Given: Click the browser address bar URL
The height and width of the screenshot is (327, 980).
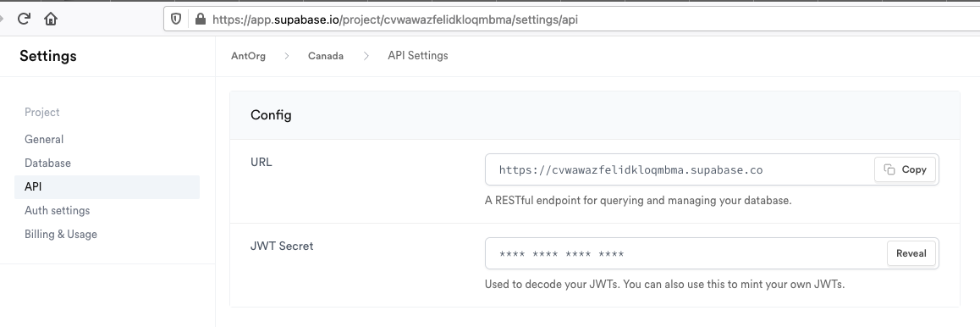Looking at the screenshot, I should [x=395, y=19].
